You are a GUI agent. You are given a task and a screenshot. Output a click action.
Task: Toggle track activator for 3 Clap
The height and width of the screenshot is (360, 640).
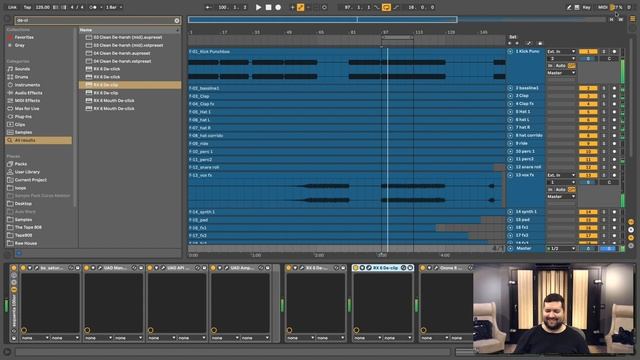pyautogui.click(x=588, y=96)
